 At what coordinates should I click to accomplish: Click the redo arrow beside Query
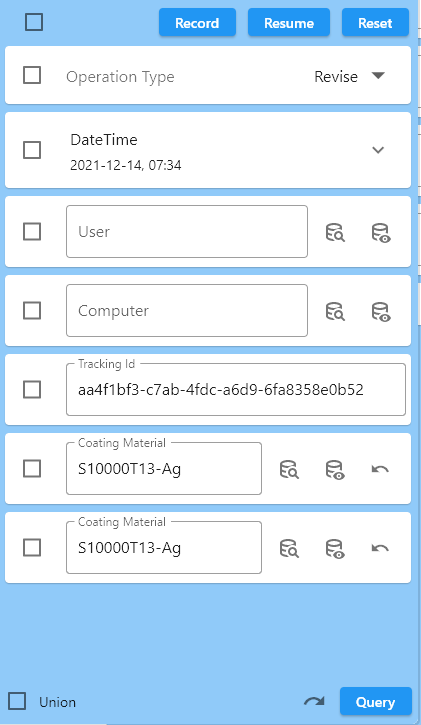pos(314,701)
